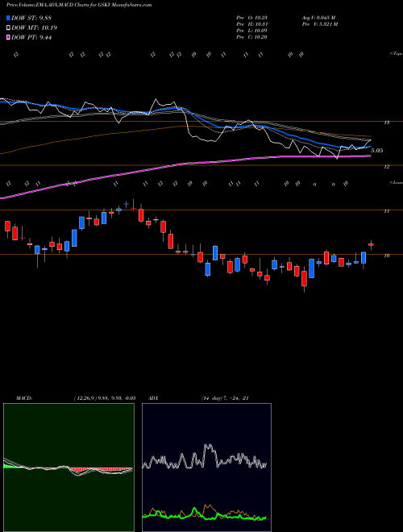
Task: Click the chart title mentioning MunafaSutra.com
Action: (x=79, y=6)
